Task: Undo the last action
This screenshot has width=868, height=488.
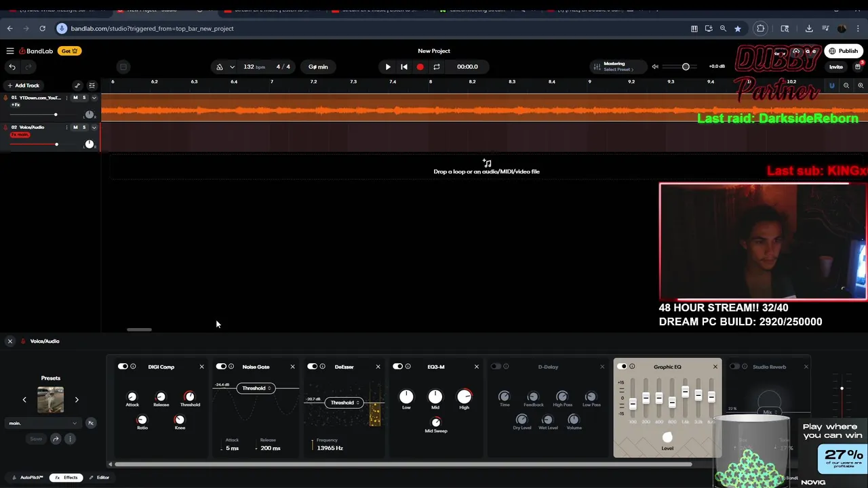Action: [12, 66]
